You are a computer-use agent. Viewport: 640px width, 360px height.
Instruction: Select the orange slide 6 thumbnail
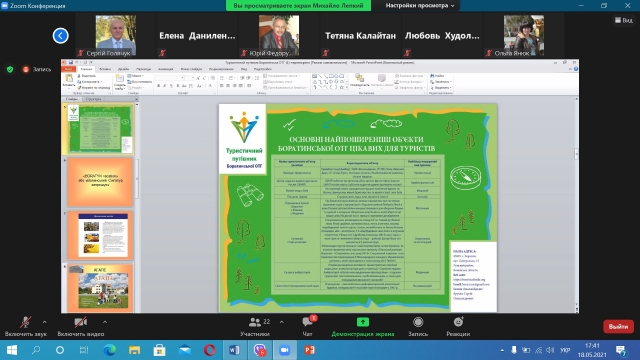(x=100, y=182)
